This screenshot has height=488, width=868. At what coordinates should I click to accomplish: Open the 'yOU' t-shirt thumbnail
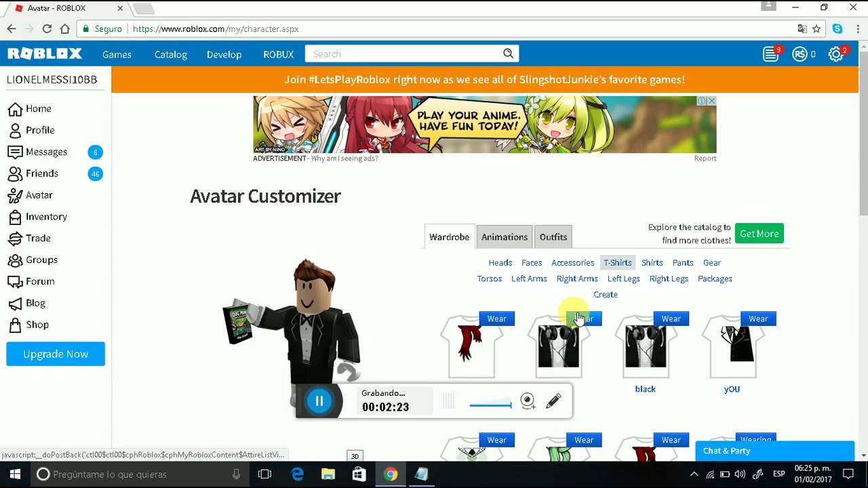click(733, 347)
